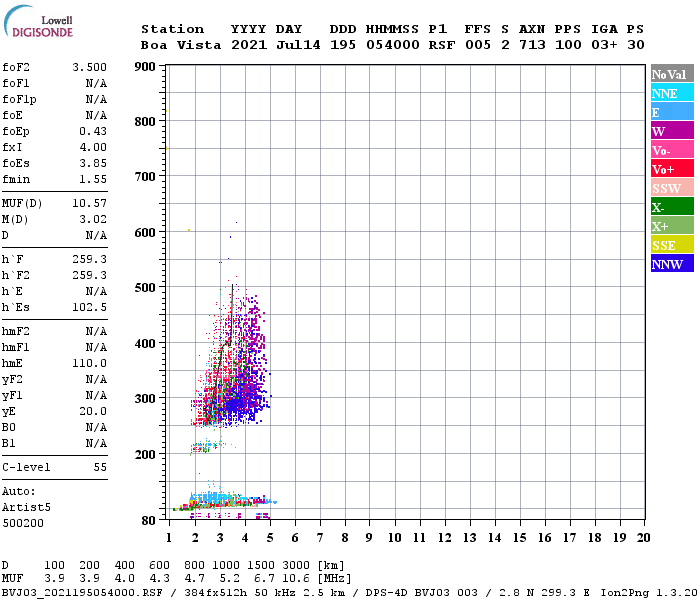Select the SSW salmon legend swatch
Viewport: 700px width, 600px height.
(x=672, y=188)
